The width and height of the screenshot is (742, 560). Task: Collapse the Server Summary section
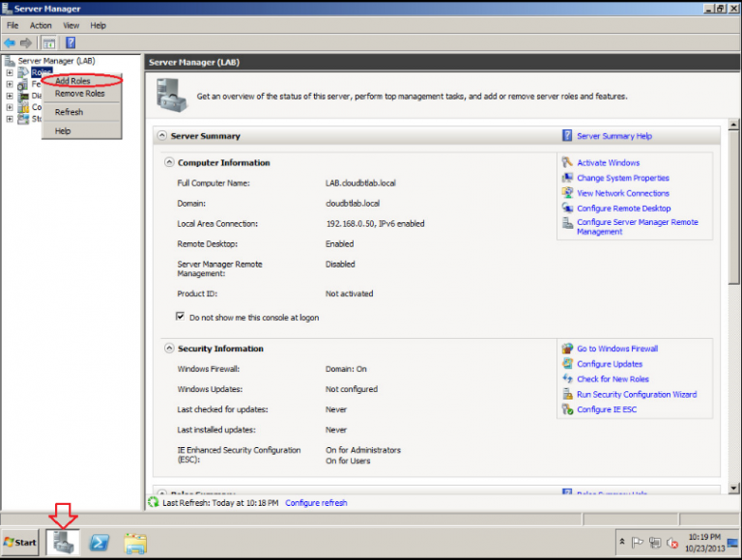[162, 136]
